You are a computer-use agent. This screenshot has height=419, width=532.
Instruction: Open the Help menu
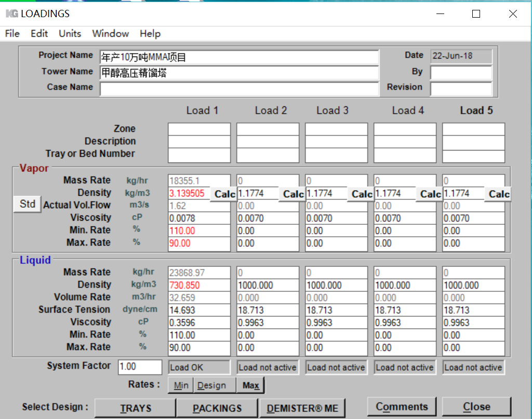click(x=150, y=34)
